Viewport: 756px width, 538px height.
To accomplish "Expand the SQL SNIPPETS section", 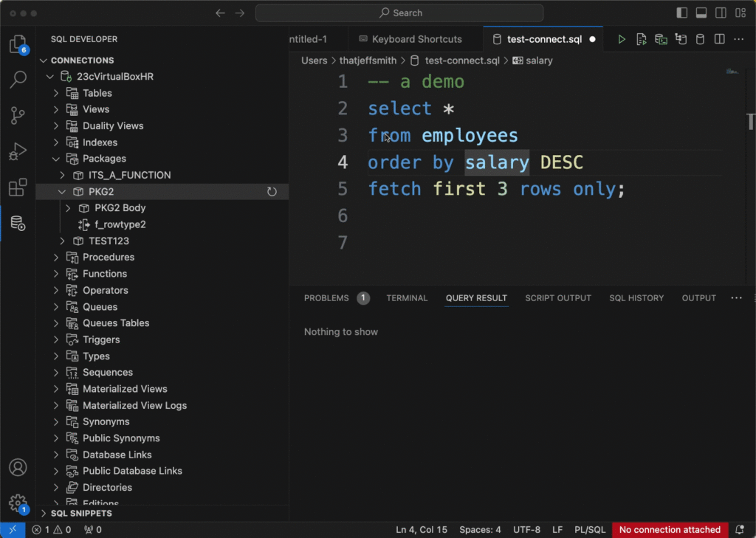I will coord(44,514).
